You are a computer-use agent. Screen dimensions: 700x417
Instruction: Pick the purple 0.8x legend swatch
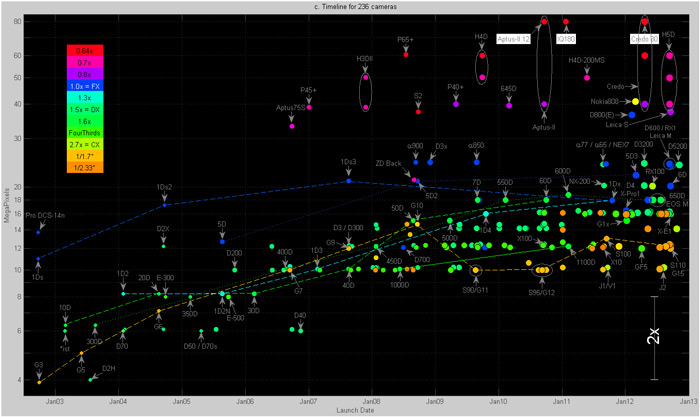(x=85, y=74)
